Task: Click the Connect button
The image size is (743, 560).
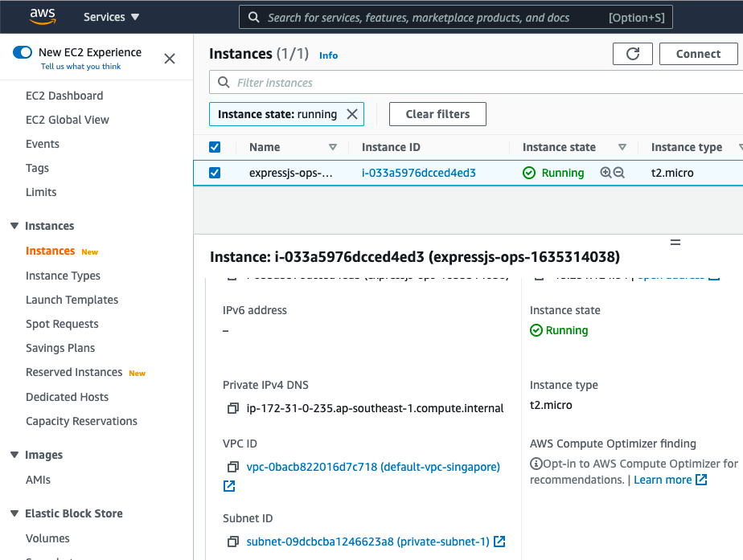Action: 698,54
